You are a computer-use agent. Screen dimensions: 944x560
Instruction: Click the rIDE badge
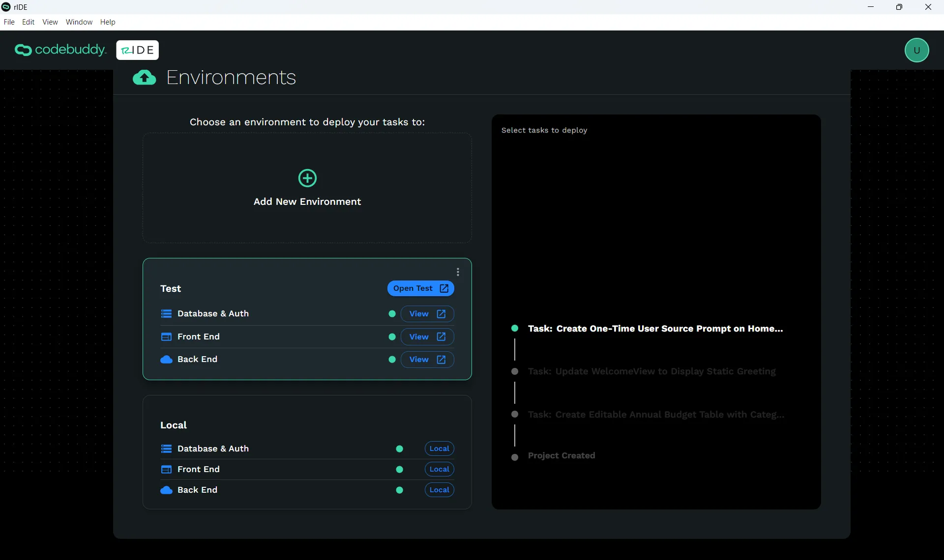point(138,50)
